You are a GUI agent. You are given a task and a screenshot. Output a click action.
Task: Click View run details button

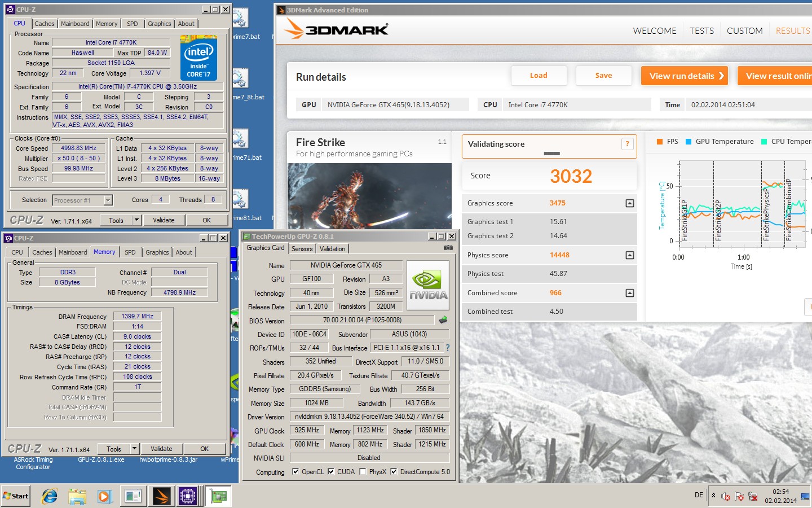[x=685, y=76]
